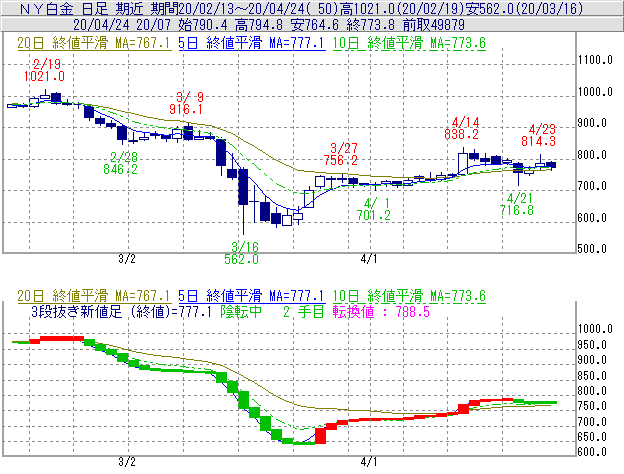Click the 4/1 date label under lower chart
This screenshot has height=474, width=624.
[x=369, y=462]
